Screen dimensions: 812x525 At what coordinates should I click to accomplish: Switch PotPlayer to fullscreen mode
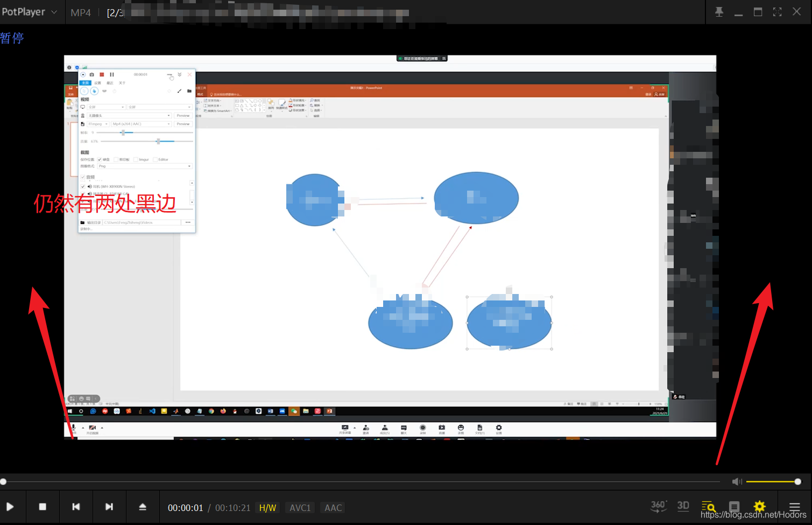tap(777, 12)
